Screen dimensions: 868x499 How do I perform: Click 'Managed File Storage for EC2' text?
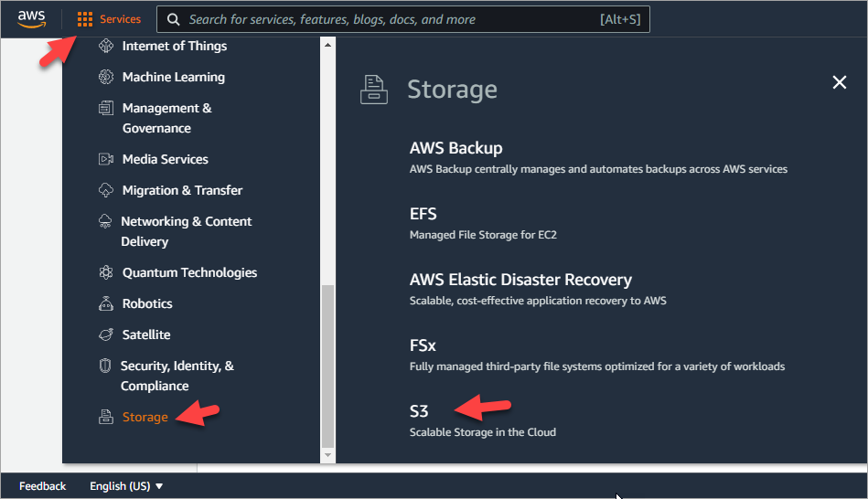click(483, 235)
